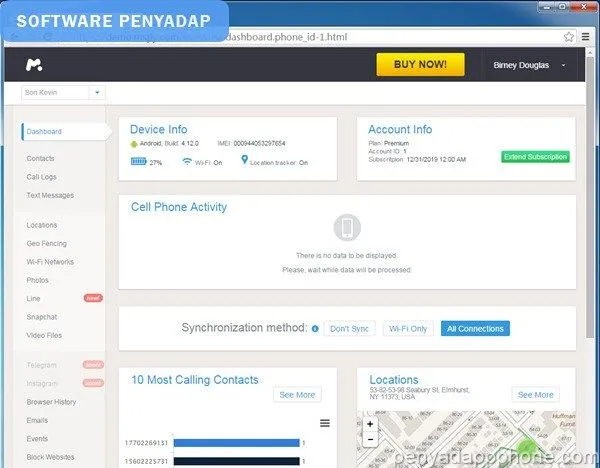This screenshot has height=468, width=600.
Task: Select All Connections synchronization method
Action: coord(475,329)
